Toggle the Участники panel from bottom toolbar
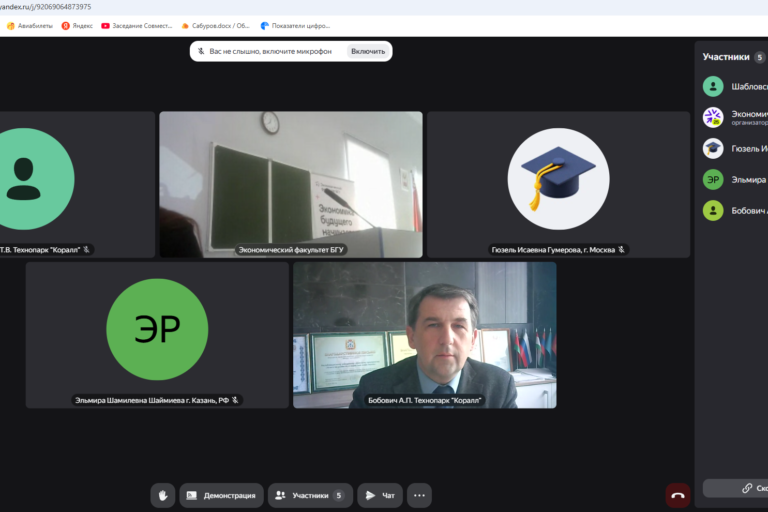Image resolution: width=768 pixels, height=512 pixels. 309,495
